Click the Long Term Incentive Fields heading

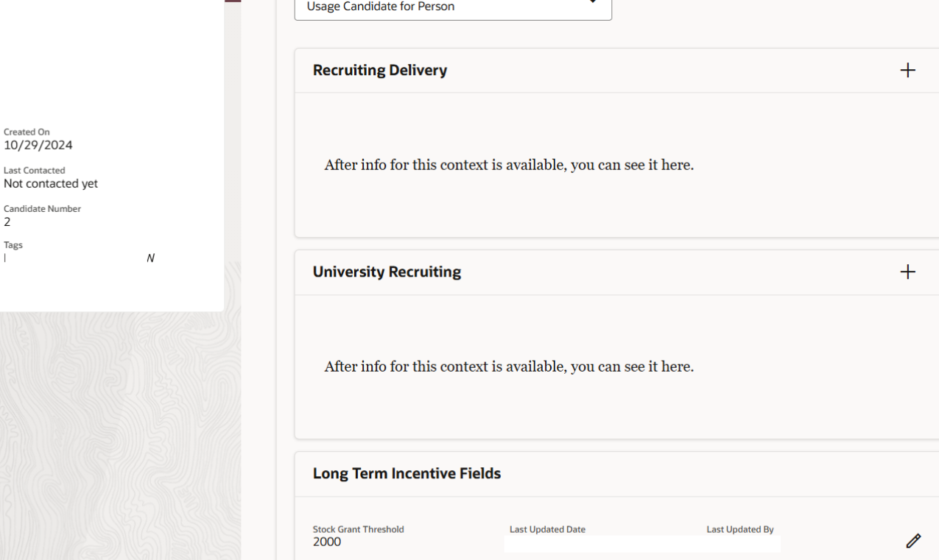point(407,473)
